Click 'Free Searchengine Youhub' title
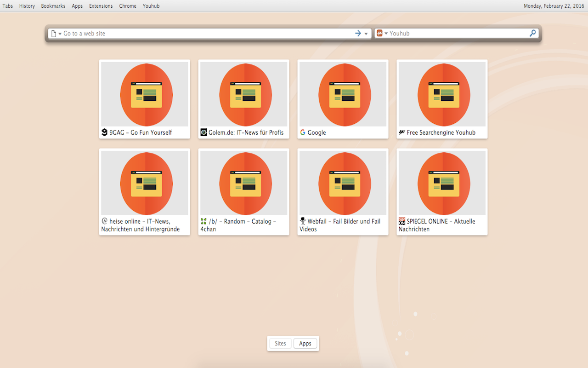 pyautogui.click(x=441, y=132)
